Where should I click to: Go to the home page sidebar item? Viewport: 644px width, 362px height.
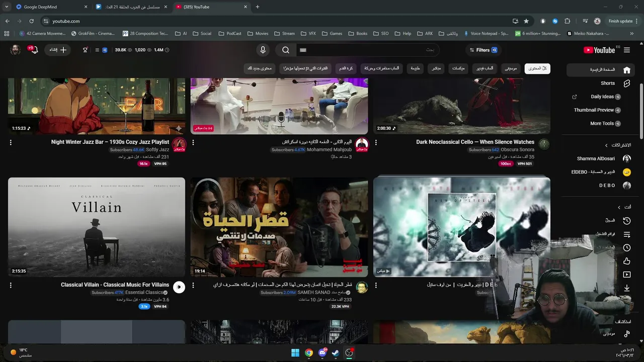coord(600,70)
